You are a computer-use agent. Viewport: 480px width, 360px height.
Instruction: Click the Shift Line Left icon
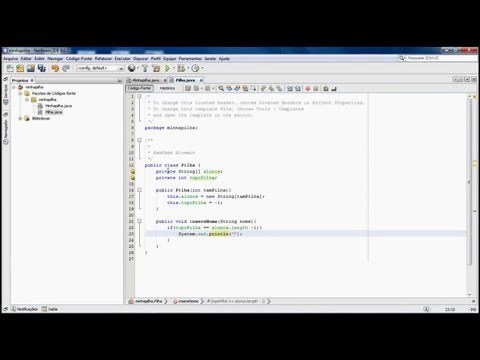coord(289,88)
